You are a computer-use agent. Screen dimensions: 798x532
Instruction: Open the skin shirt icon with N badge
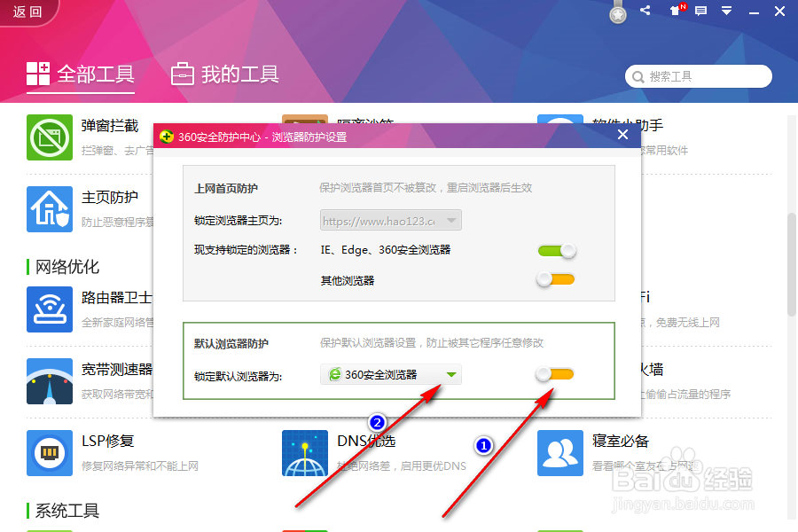[677, 10]
